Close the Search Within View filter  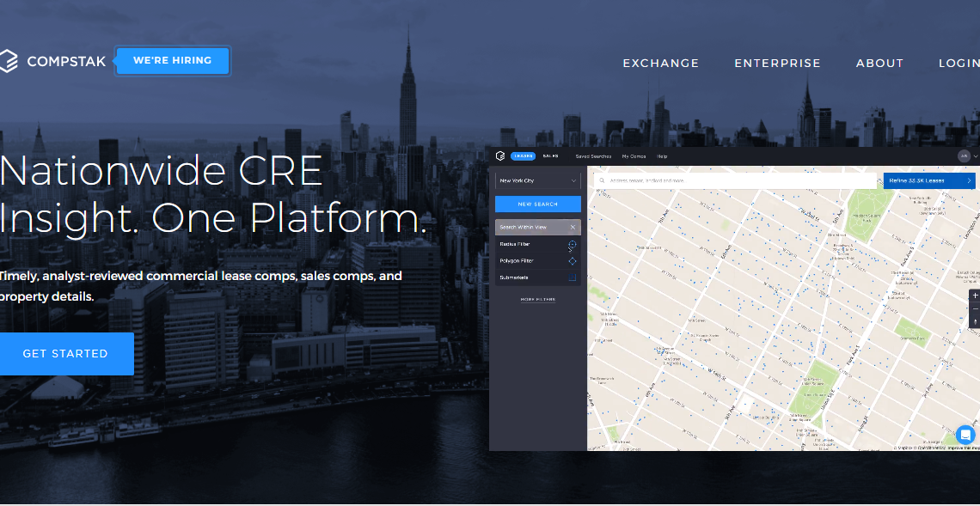[x=573, y=227]
